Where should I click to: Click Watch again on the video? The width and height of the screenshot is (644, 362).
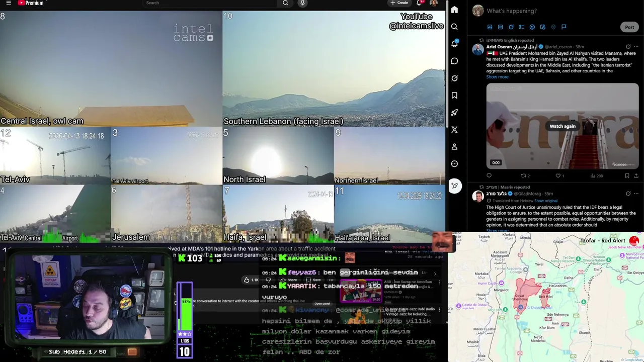(x=562, y=126)
